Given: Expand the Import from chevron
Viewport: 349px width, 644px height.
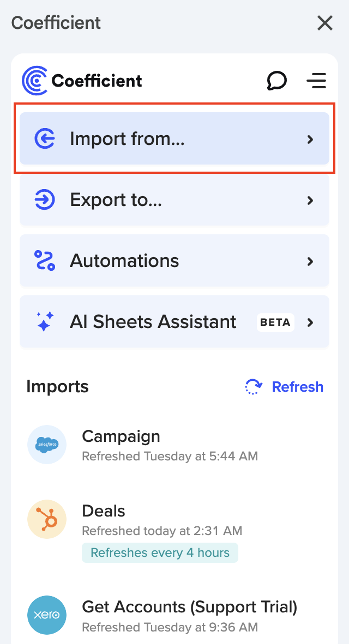Looking at the screenshot, I should pyautogui.click(x=310, y=139).
